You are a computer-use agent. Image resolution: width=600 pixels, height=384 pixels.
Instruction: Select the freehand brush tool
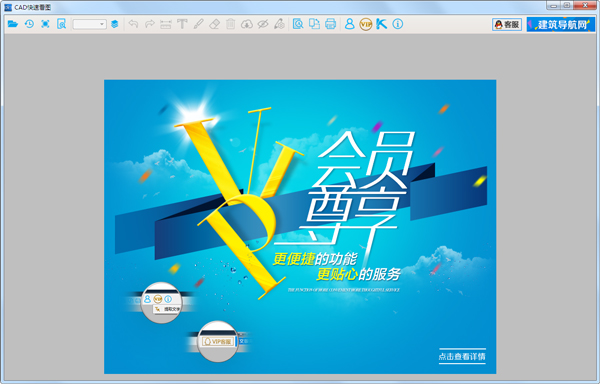pos(198,24)
